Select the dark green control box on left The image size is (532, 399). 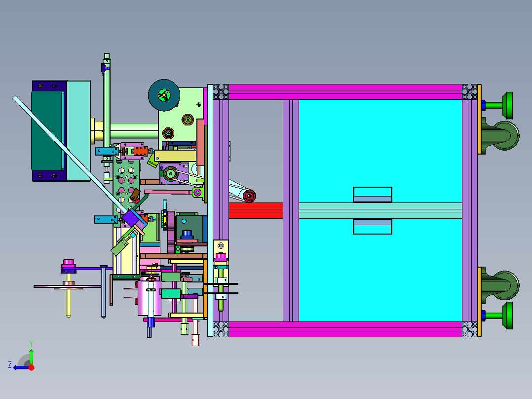tap(47, 131)
